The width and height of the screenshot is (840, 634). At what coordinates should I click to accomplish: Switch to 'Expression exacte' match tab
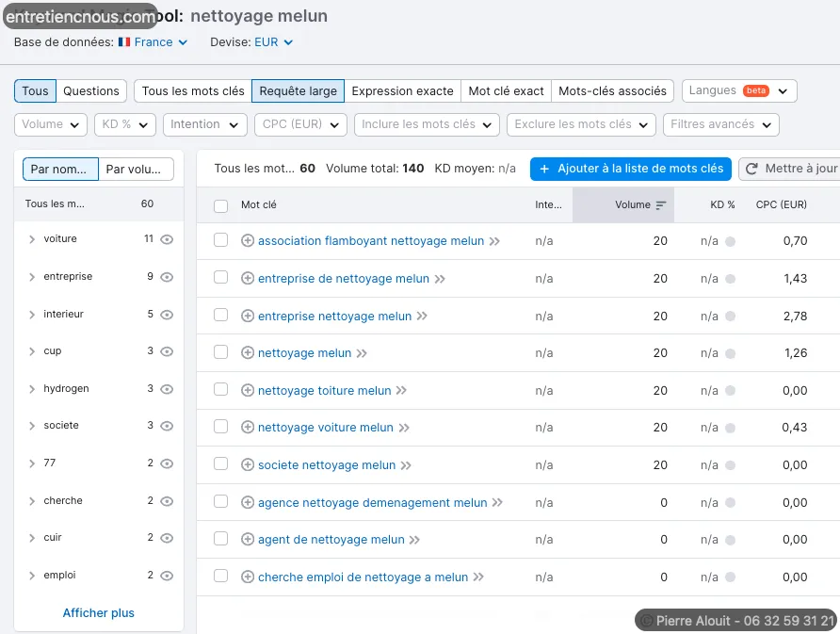click(x=402, y=91)
